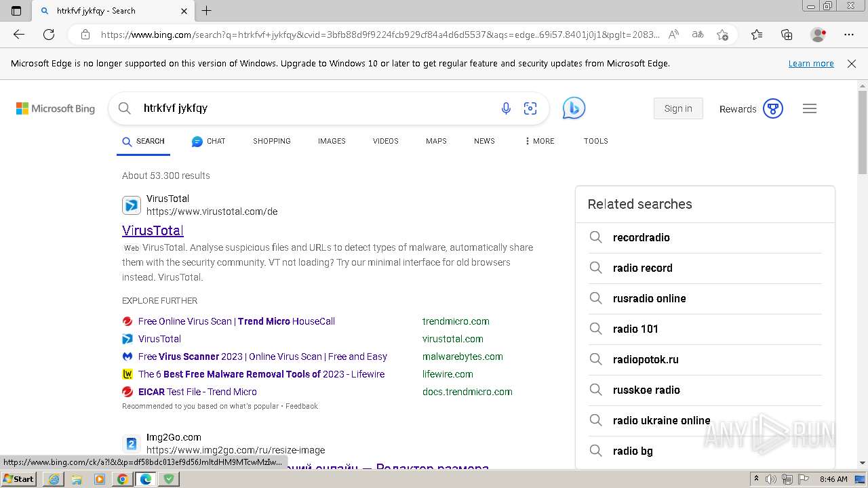Open EICAR Test File Trend Micro link
This screenshot has height=488, width=868.
(197, 392)
